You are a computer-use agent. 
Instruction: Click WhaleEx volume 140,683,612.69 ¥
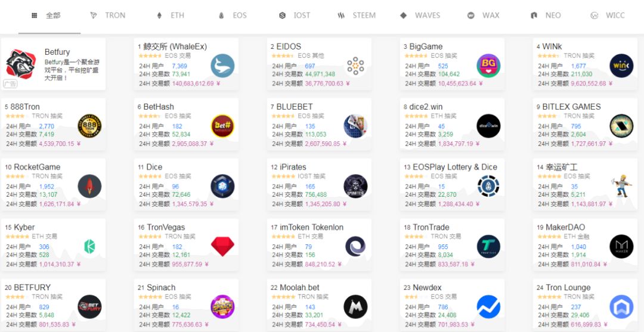click(x=196, y=83)
